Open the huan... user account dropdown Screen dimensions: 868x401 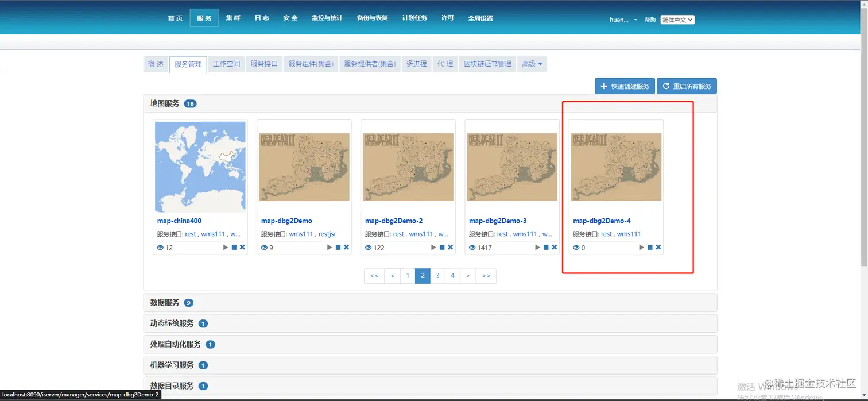623,20
